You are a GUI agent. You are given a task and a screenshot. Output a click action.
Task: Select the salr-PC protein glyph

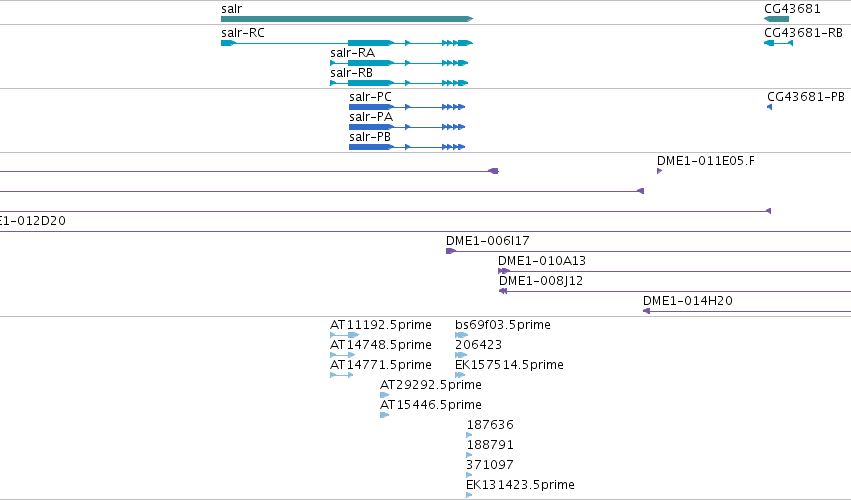tap(407, 107)
